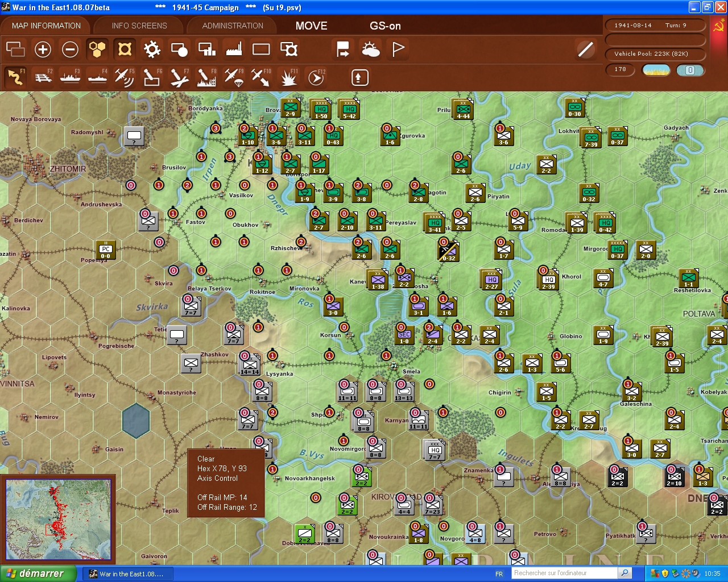728x582 pixels.
Task: Select the 7-39 unit counter near Lokhvitsa
Action: [590, 137]
